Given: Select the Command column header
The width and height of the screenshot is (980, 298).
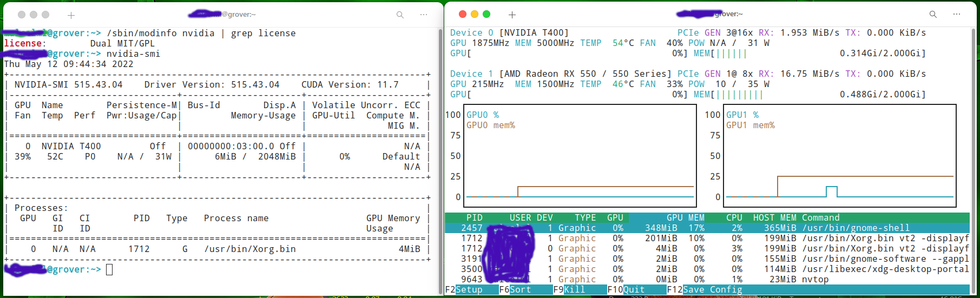Looking at the screenshot, I should 821,218.
